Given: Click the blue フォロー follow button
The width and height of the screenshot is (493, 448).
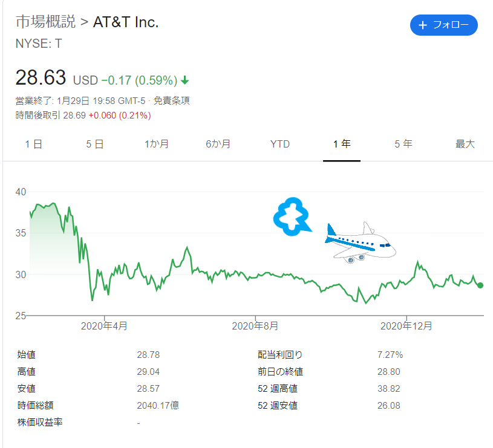Looking at the screenshot, I should (x=443, y=25).
